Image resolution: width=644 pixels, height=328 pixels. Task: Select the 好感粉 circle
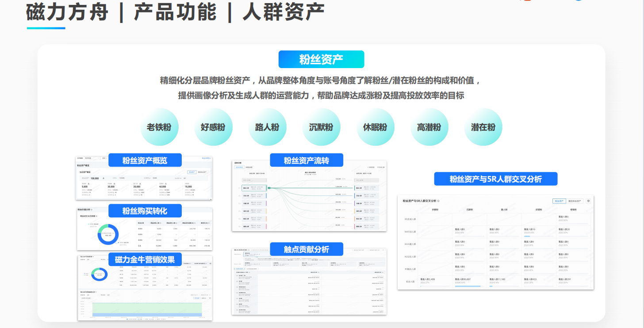tap(213, 127)
